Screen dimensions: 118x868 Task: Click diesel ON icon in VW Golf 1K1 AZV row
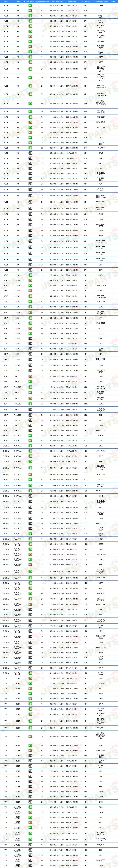(30, 771)
